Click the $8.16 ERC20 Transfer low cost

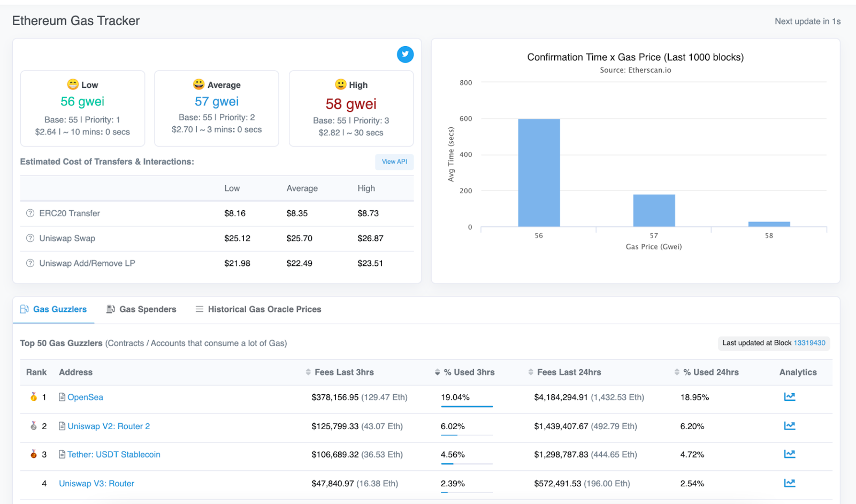pos(235,213)
